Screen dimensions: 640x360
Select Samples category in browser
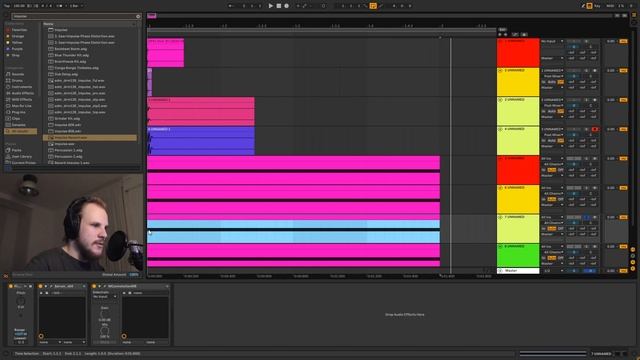[x=18, y=125]
